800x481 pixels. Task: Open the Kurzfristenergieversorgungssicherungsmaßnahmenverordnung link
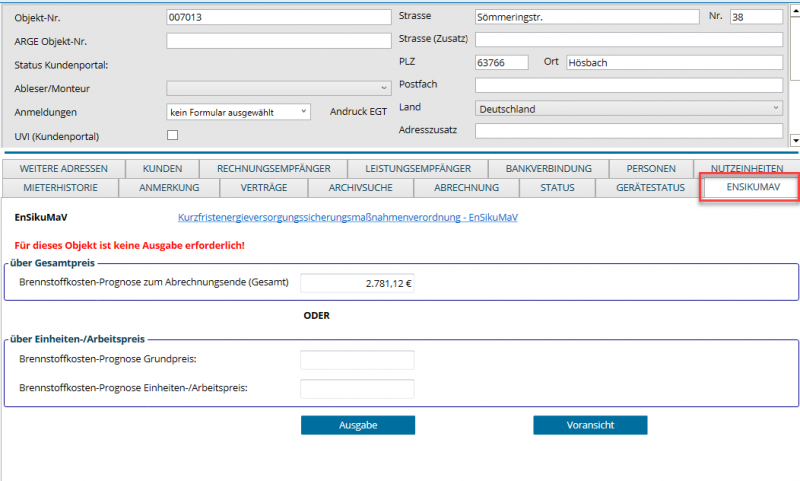pyautogui.click(x=347, y=217)
